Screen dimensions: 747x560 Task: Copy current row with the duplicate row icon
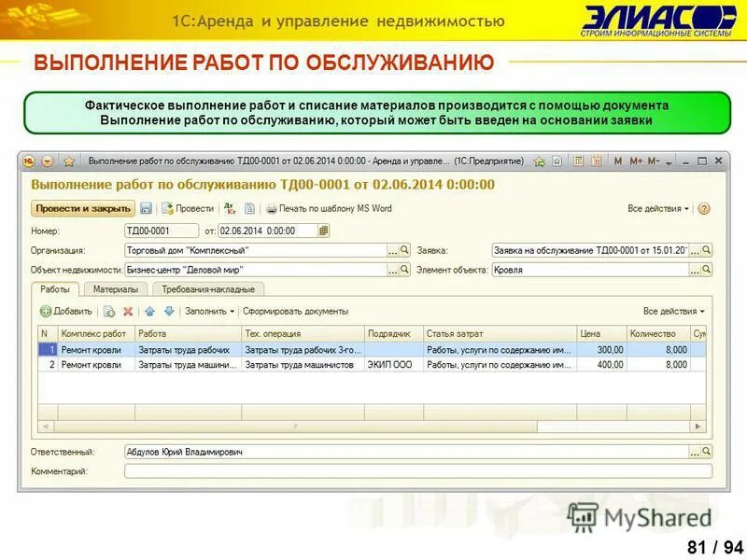pos(109,309)
